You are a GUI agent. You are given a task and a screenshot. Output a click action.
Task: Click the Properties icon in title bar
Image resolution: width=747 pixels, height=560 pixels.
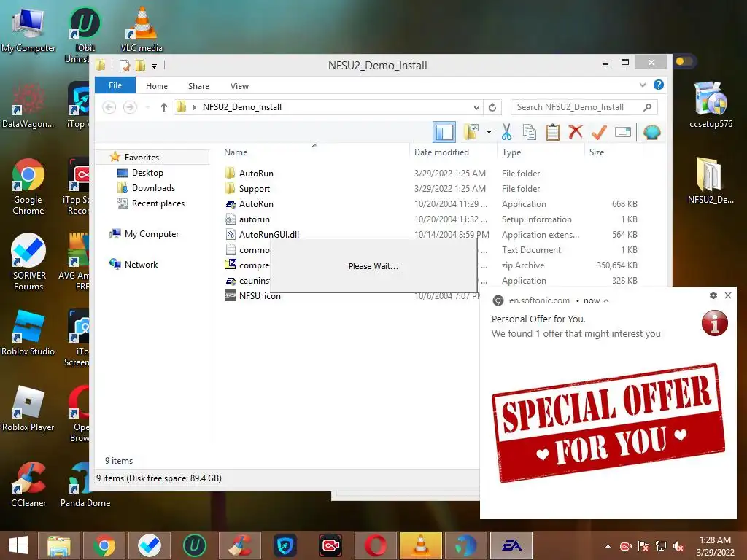[124, 65]
